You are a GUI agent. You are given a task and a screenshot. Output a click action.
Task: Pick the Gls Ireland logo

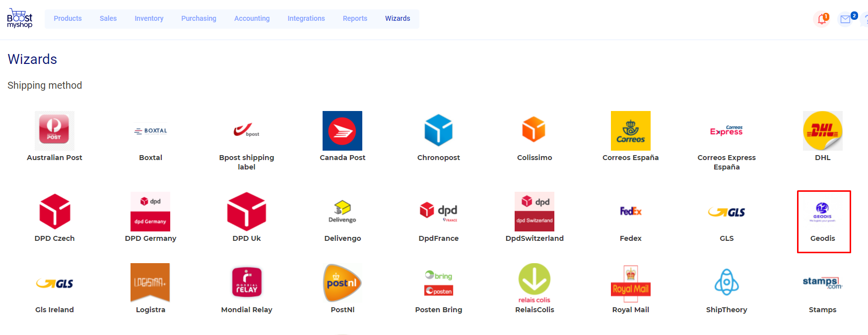[x=55, y=283]
